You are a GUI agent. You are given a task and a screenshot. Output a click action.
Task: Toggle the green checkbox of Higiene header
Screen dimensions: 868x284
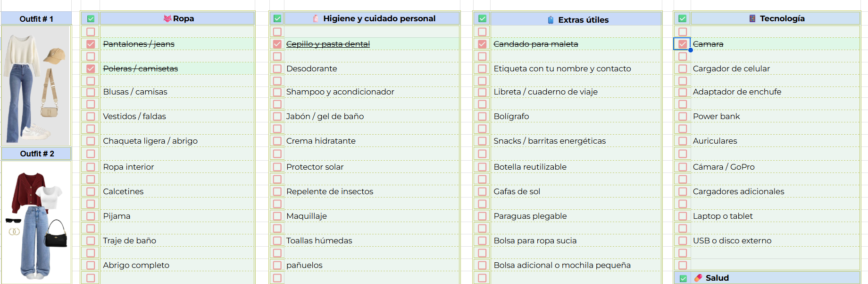277,19
